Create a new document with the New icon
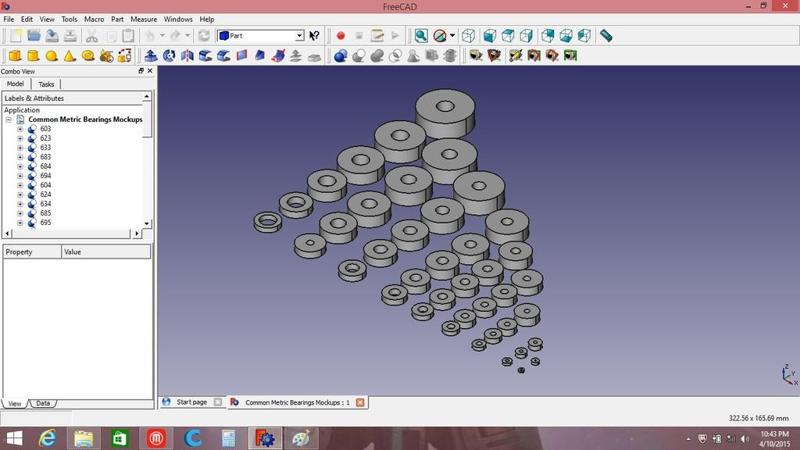The height and width of the screenshot is (450, 800). click(16, 36)
